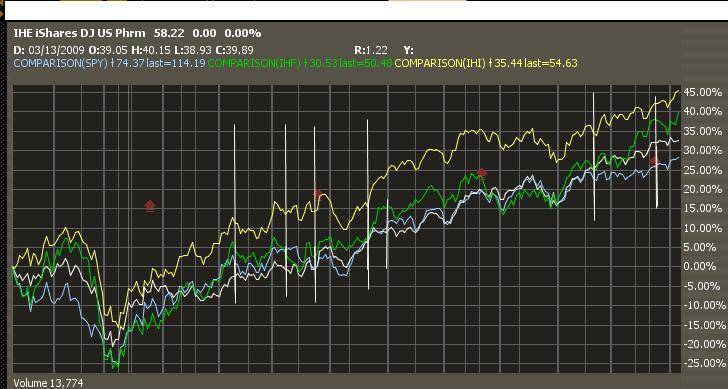Image resolution: width=728 pixels, height=389 pixels.
Task: Click the -25.00% axis label
Action: click(703, 363)
